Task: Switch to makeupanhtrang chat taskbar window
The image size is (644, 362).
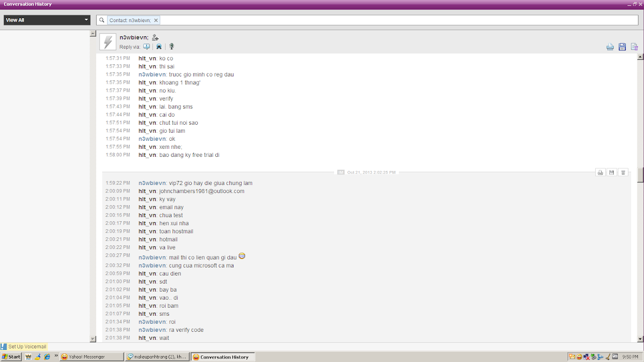Action: coord(157,357)
